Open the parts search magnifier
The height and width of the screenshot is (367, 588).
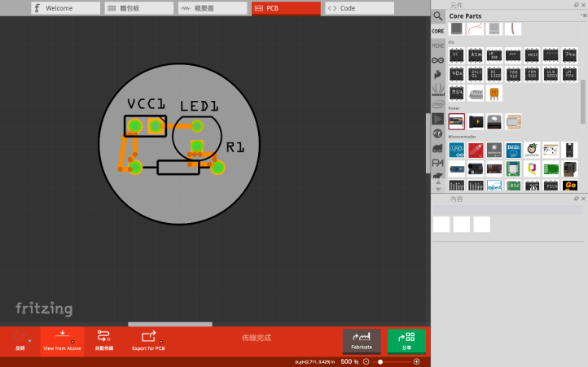(x=438, y=16)
